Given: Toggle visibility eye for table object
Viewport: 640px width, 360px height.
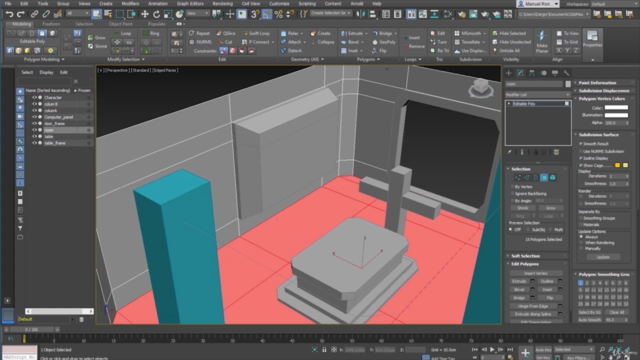Looking at the screenshot, I should [x=34, y=137].
